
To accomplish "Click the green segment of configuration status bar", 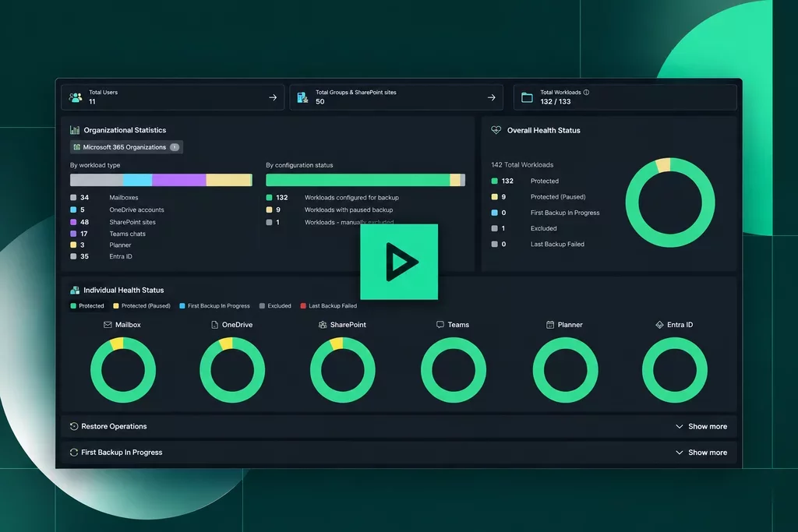I will coord(358,180).
